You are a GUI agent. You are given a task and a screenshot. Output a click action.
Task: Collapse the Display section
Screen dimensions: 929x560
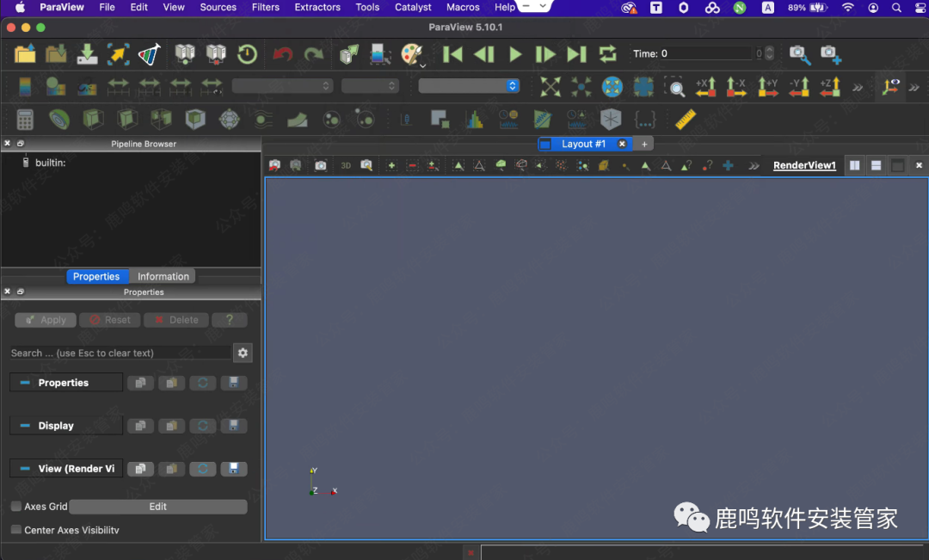[x=25, y=426]
